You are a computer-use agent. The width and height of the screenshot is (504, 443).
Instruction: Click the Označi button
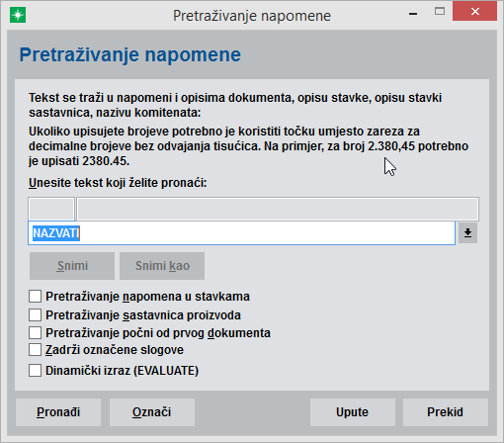[152, 412]
